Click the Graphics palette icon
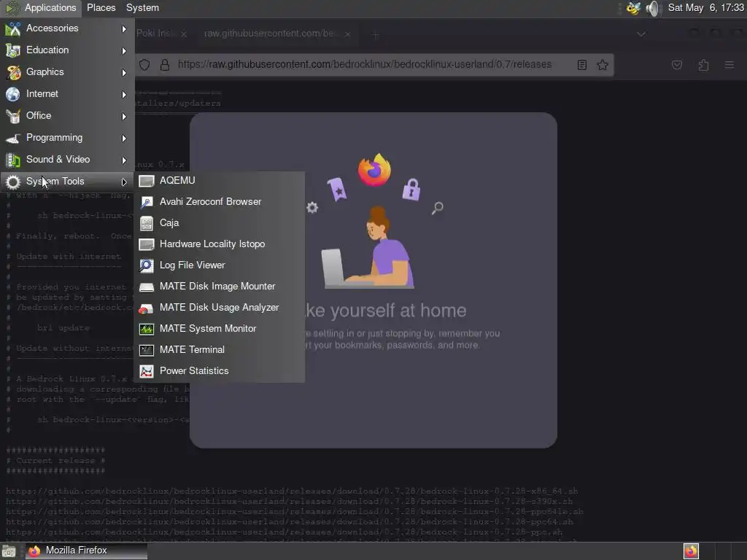Image resolution: width=747 pixels, height=560 pixels. tap(13, 72)
